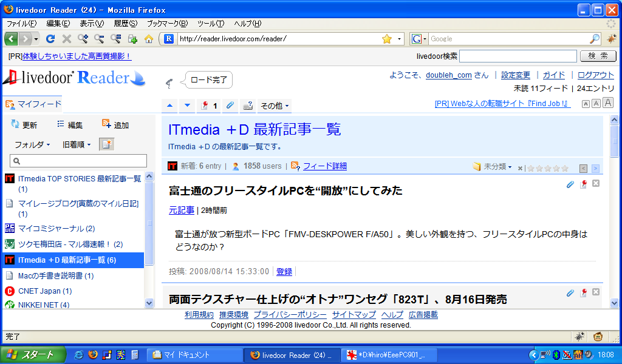Click the Google search magnifier icon

(x=595, y=39)
